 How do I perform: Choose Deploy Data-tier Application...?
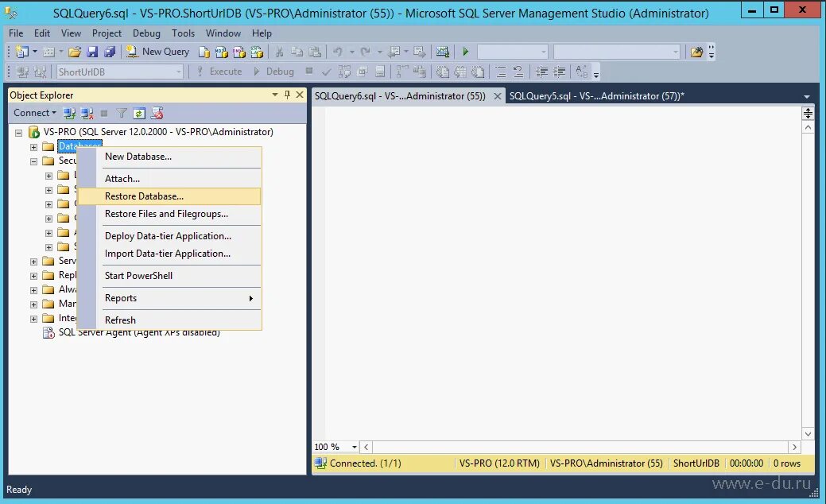[169, 236]
